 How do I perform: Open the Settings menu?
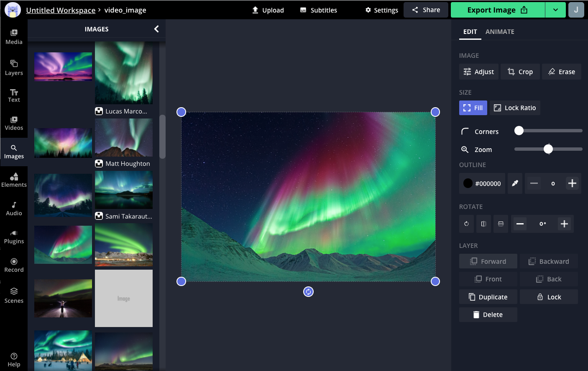381,10
